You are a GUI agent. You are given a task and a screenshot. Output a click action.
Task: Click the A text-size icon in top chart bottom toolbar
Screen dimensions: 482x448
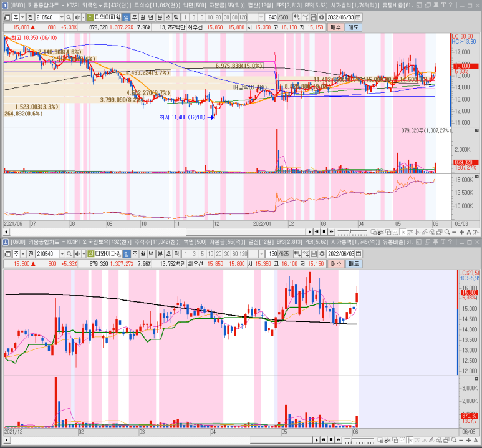click(x=469, y=232)
